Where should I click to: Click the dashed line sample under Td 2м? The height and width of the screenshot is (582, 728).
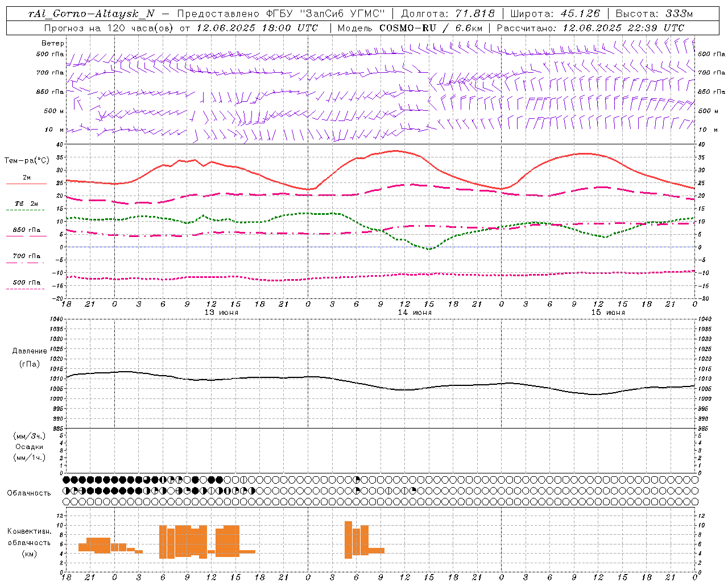(x=25, y=210)
